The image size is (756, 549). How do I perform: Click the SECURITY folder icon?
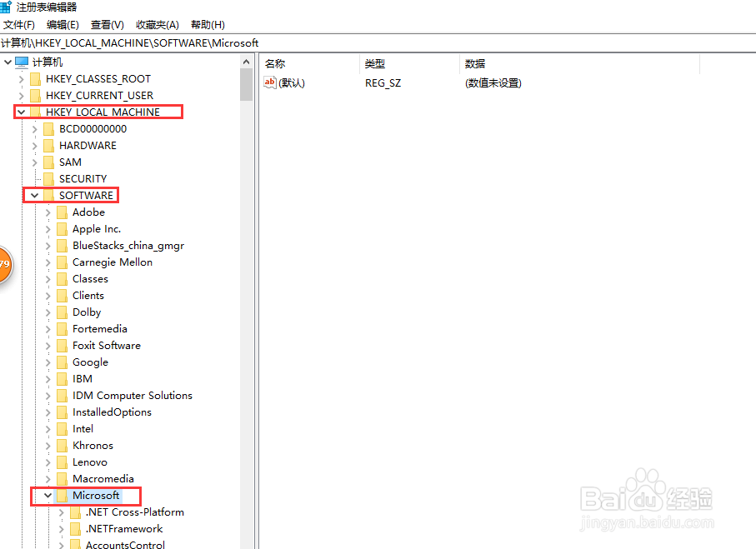(48, 179)
